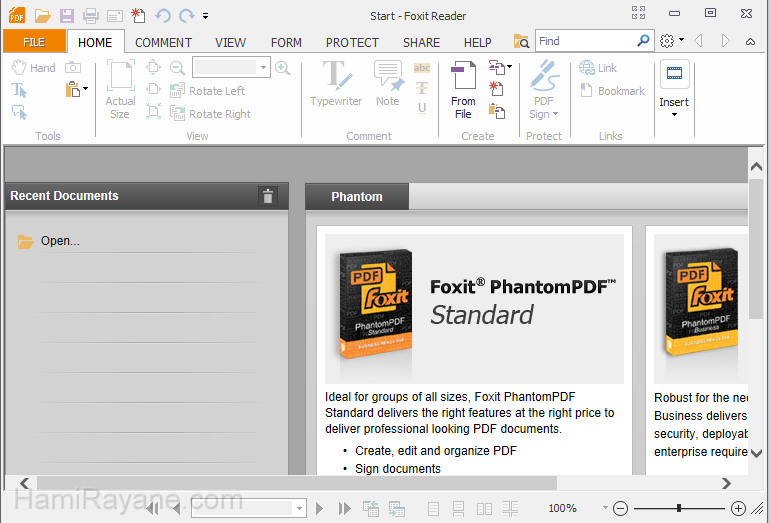The image size is (769, 523).
Task: Click the Snapshot camera icon
Action: point(73,67)
